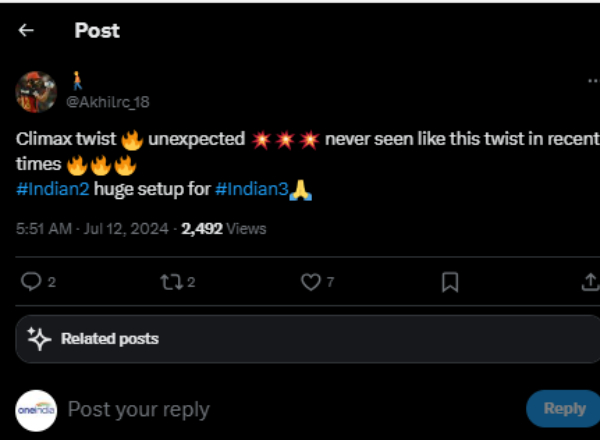
Task: Expand the Related posts section
Action: [110, 339]
